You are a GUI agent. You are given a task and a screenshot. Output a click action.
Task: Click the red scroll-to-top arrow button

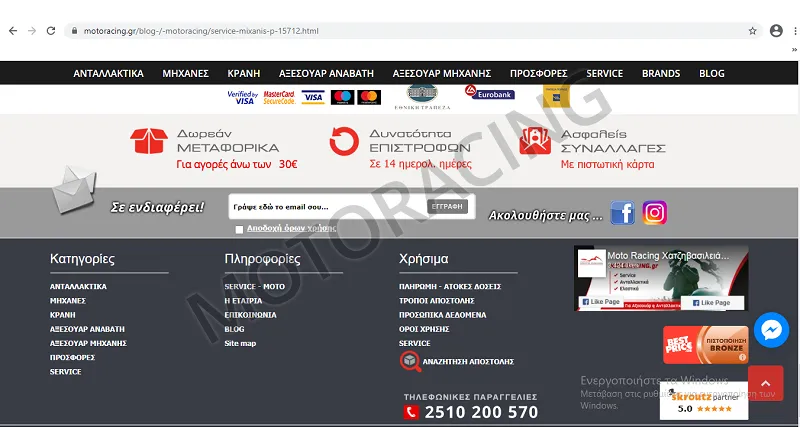tap(765, 383)
